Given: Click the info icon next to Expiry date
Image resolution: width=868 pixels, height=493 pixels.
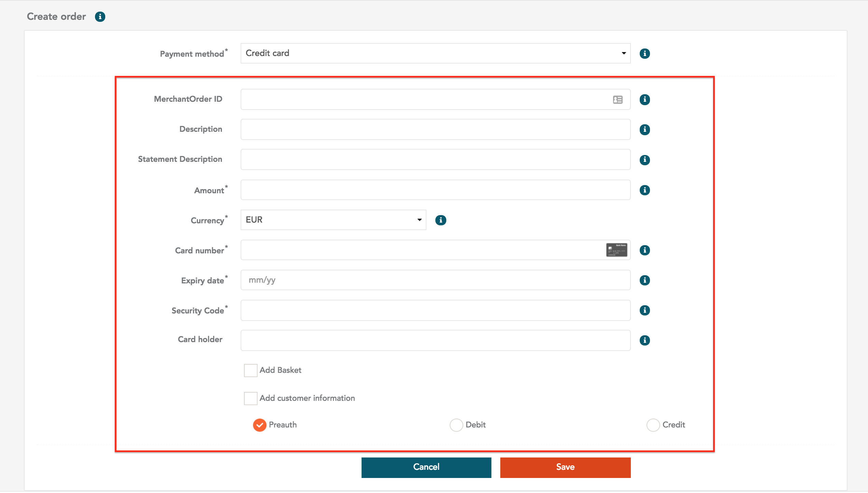Looking at the screenshot, I should (645, 280).
